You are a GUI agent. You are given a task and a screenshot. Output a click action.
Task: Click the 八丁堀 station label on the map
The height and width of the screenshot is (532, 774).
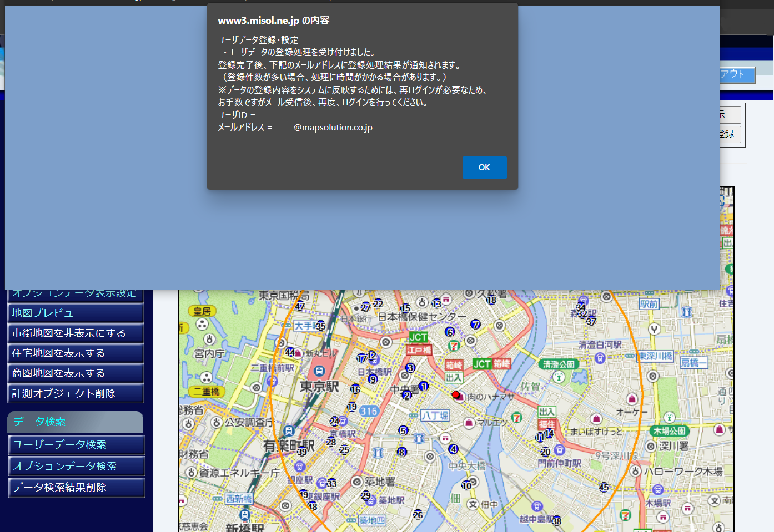tap(434, 415)
